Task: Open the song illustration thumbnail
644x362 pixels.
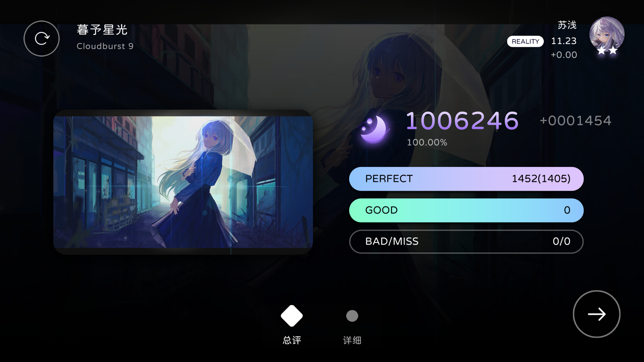Action: coord(183,182)
